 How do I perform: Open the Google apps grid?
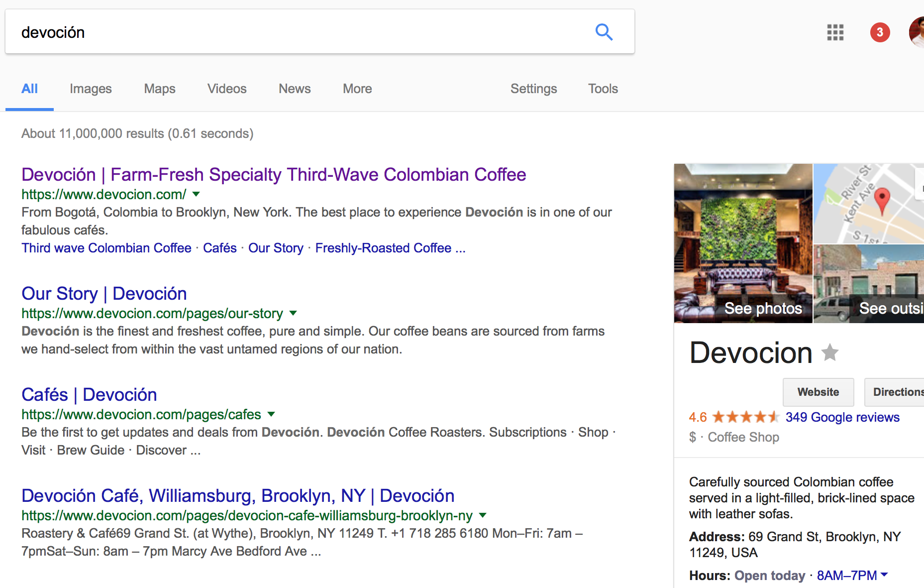click(x=835, y=32)
